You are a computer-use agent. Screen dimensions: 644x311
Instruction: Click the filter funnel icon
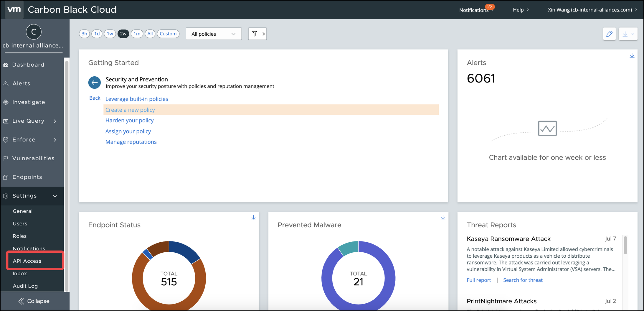click(255, 34)
